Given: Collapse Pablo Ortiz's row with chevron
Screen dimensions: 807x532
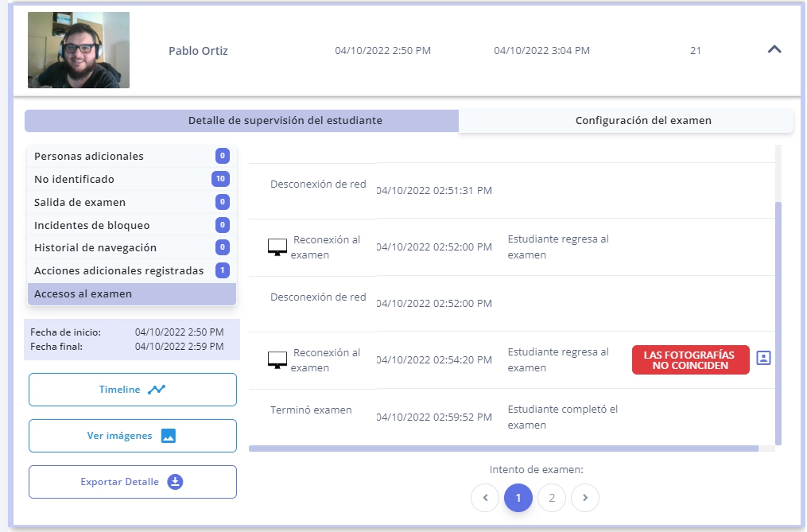Looking at the screenshot, I should click(x=774, y=49).
